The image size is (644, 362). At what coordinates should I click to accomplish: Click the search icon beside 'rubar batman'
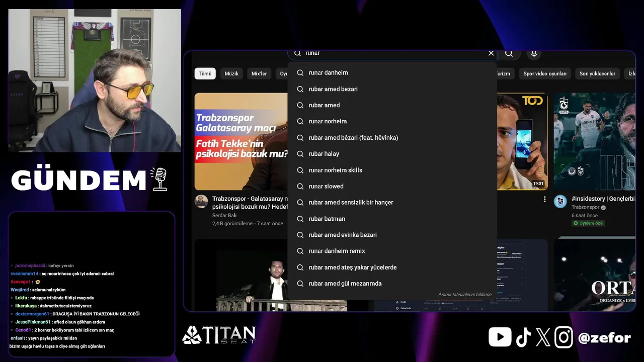(300, 219)
